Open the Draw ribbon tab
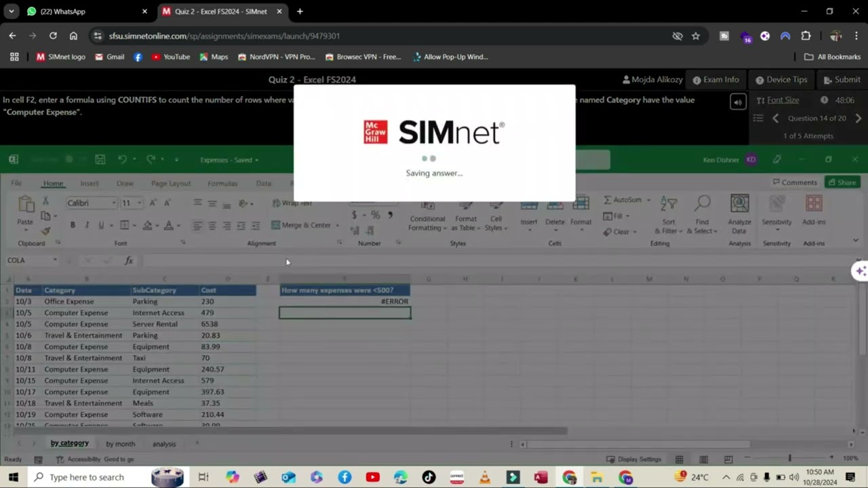 [125, 183]
